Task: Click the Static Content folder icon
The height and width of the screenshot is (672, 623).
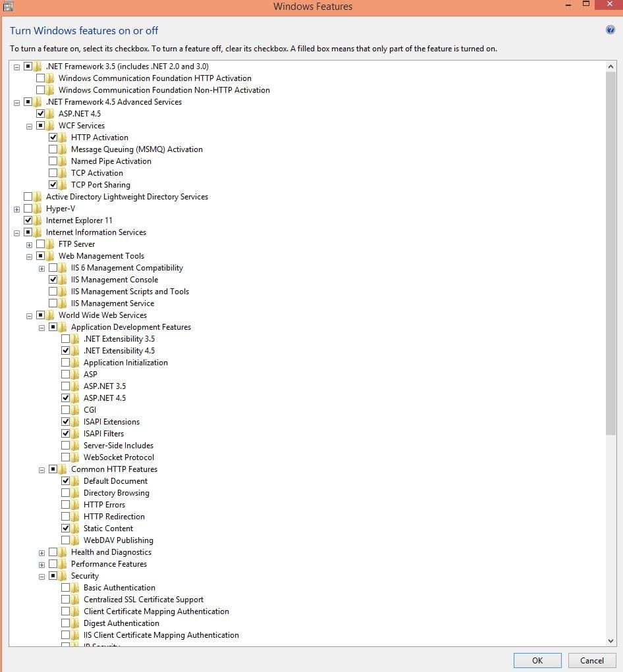Action: (x=75, y=529)
